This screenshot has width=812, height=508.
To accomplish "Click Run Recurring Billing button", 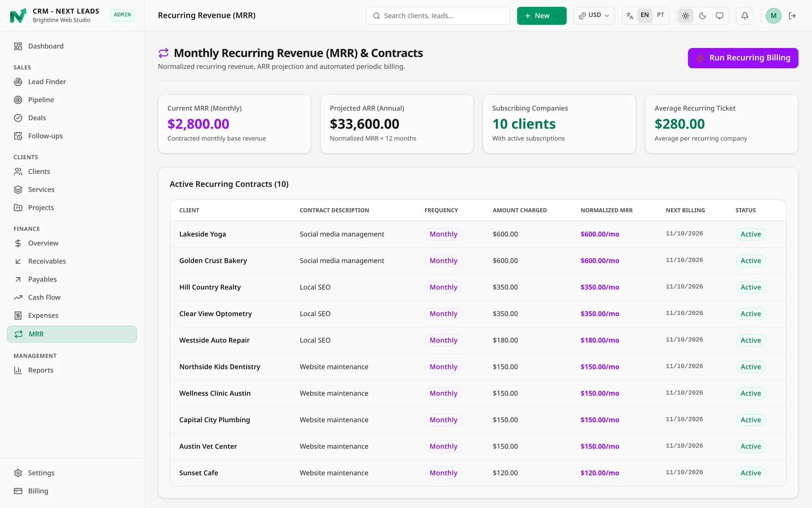I will click(743, 58).
